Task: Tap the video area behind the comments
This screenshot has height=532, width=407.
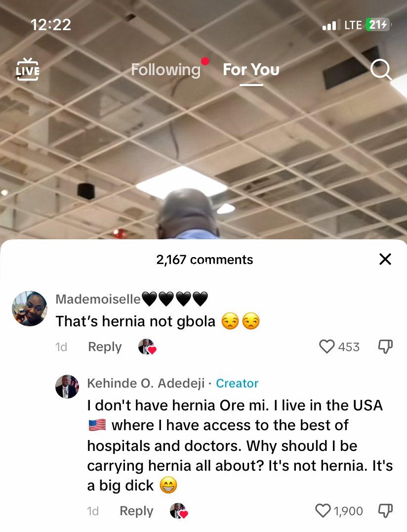Action: click(203, 153)
